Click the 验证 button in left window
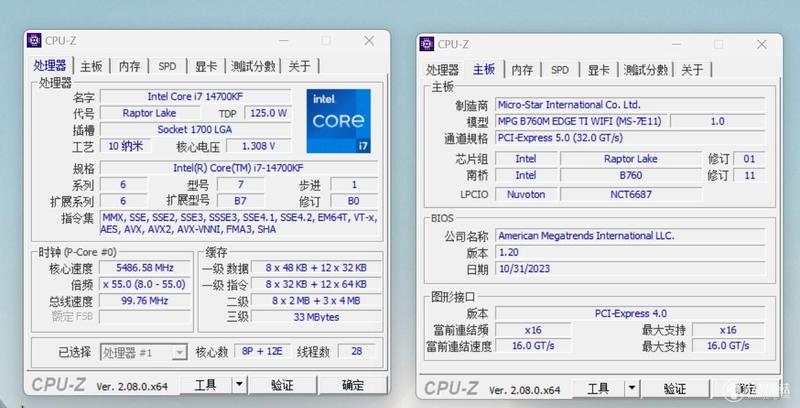The height and width of the screenshot is (408, 800). point(282,385)
